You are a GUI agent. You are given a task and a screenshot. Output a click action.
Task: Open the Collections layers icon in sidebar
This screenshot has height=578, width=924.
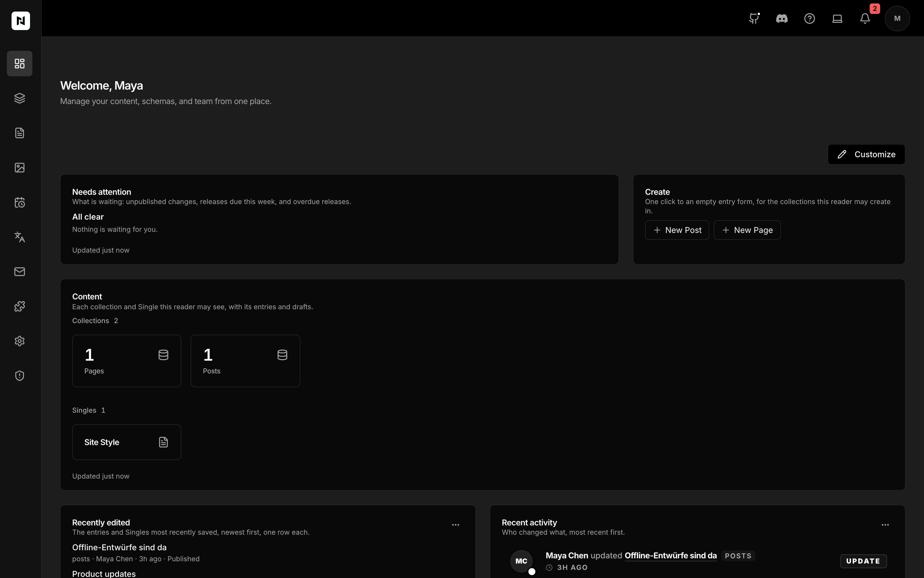[x=19, y=98]
